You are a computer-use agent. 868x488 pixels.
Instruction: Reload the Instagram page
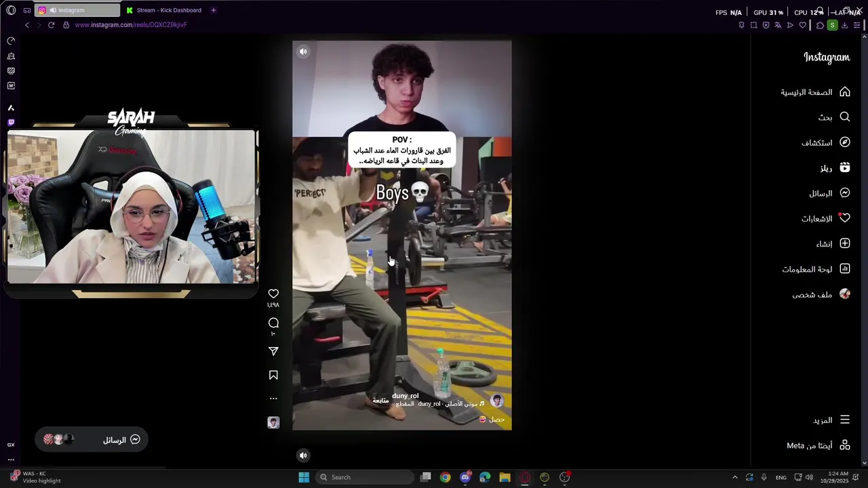pyautogui.click(x=51, y=25)
